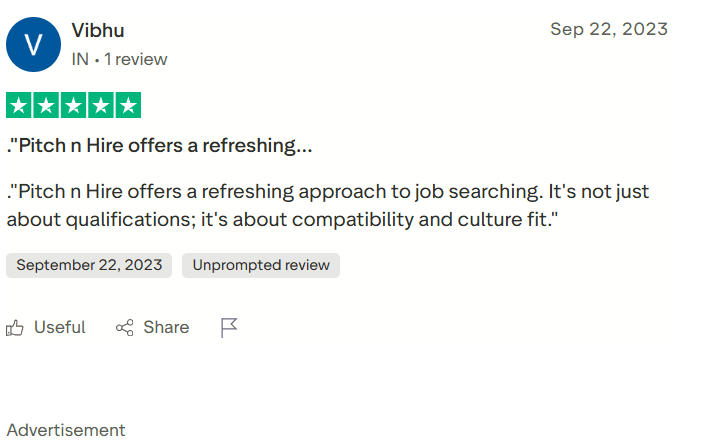Click the "1 review" count text
714x445 pixels.
tap(136, 59)
